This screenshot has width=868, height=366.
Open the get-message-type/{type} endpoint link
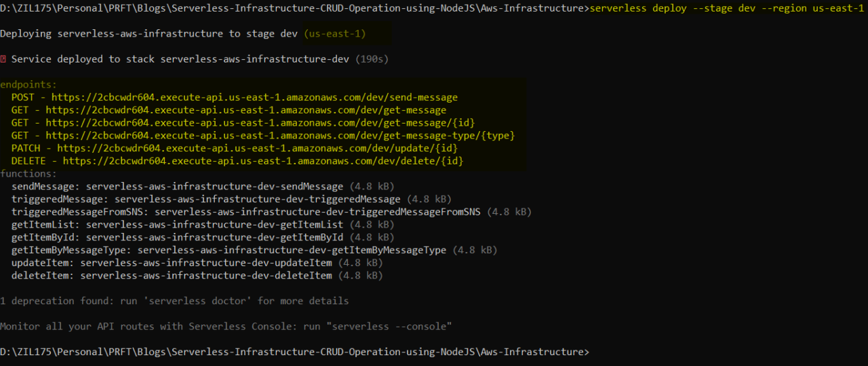tap(280, 136)
